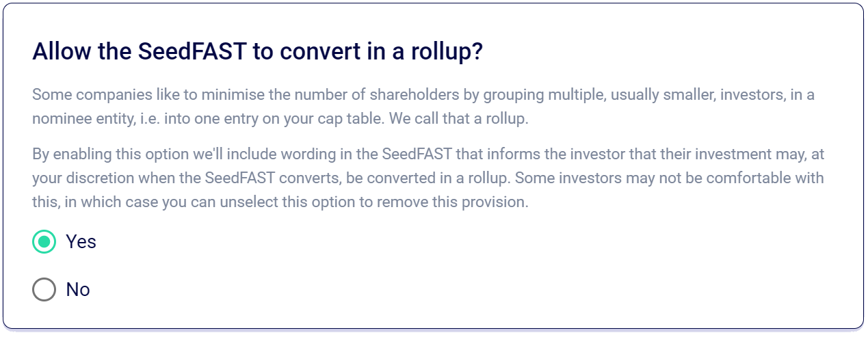
Task: Click the "No" option label text
Action: pos(78,290)
